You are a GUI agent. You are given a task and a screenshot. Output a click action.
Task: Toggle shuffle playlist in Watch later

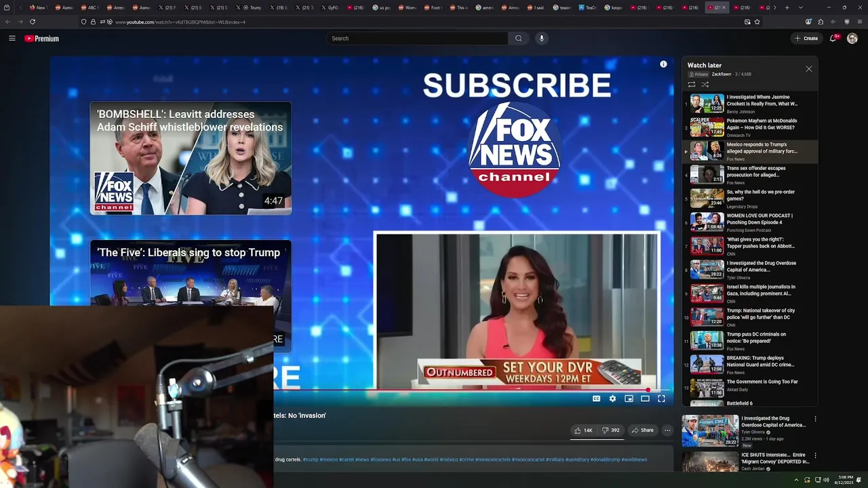pos(705,85)
